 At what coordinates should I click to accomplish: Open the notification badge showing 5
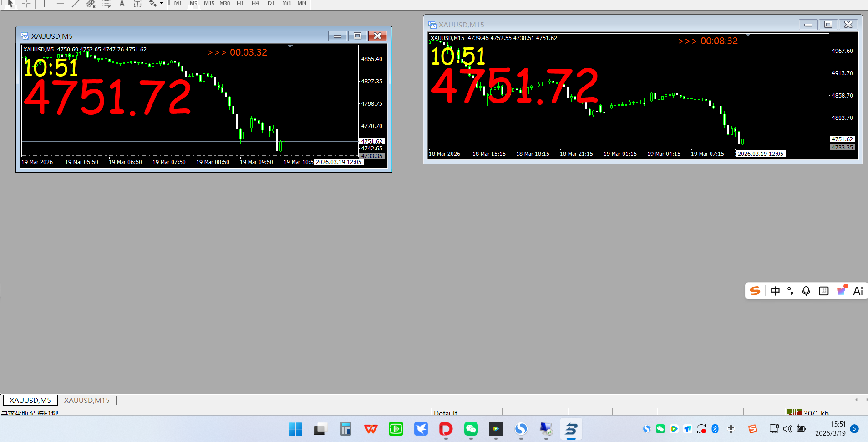[855, 429]
